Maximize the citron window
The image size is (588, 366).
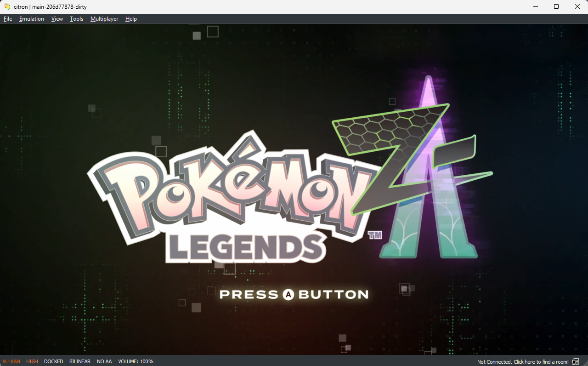(556, 6)
